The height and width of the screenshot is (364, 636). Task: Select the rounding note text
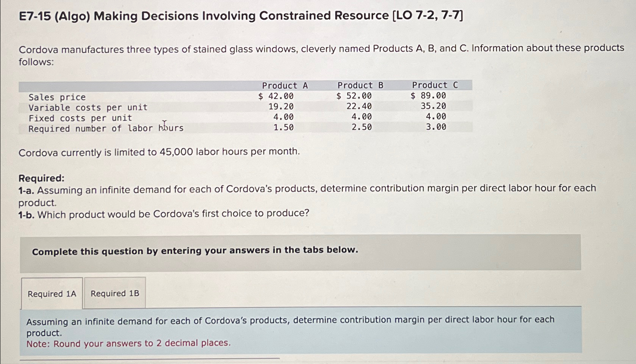128,343
